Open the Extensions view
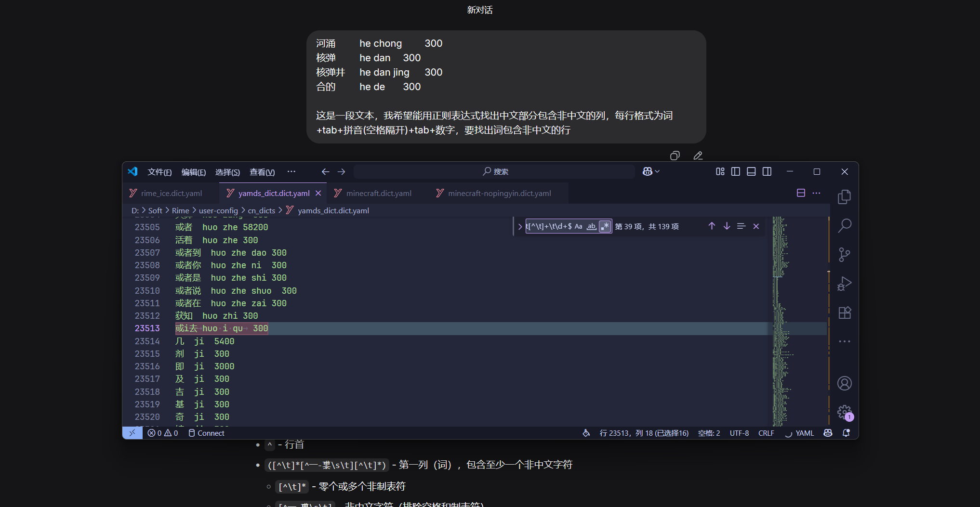980x507 pixels. [844, 313]
